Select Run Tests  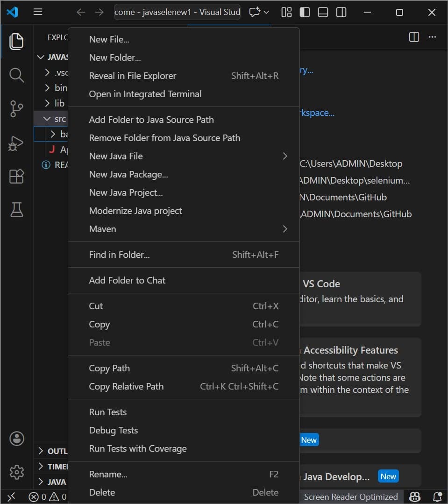(x=184, y=412)
